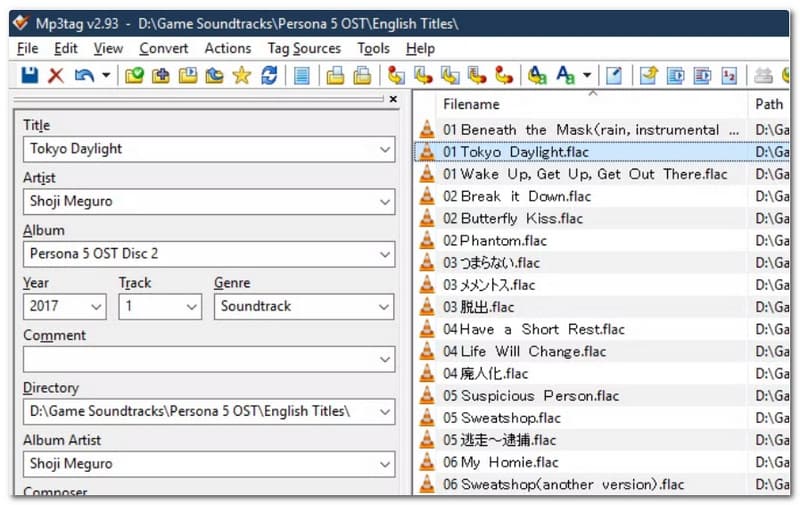Click the export icon with the yellow arrow

[x=648, y=75]
